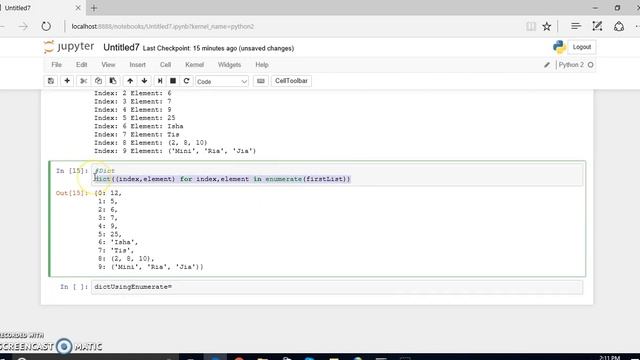This screenshot has height=360, width=640.
Task: Click the Last Checkpoint status text
Action: coord(218,48)
